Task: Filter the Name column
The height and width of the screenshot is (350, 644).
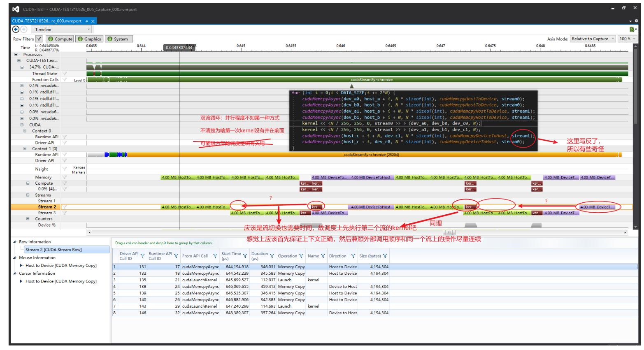Action: tap(323, 256)
